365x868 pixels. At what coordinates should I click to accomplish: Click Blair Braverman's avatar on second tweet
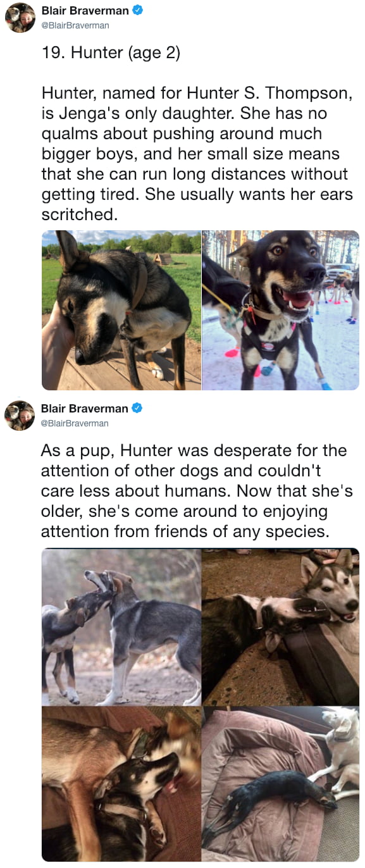coord(20,416)
